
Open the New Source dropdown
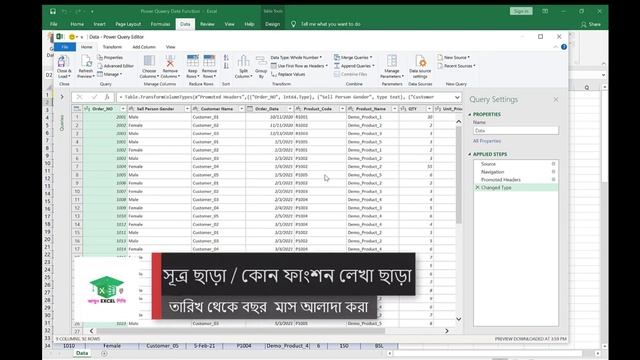click(453, 58)
